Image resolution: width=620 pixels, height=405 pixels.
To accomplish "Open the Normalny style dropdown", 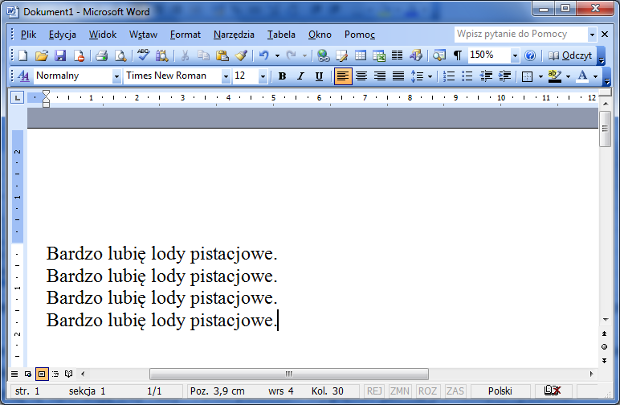I will pos(116,76).
